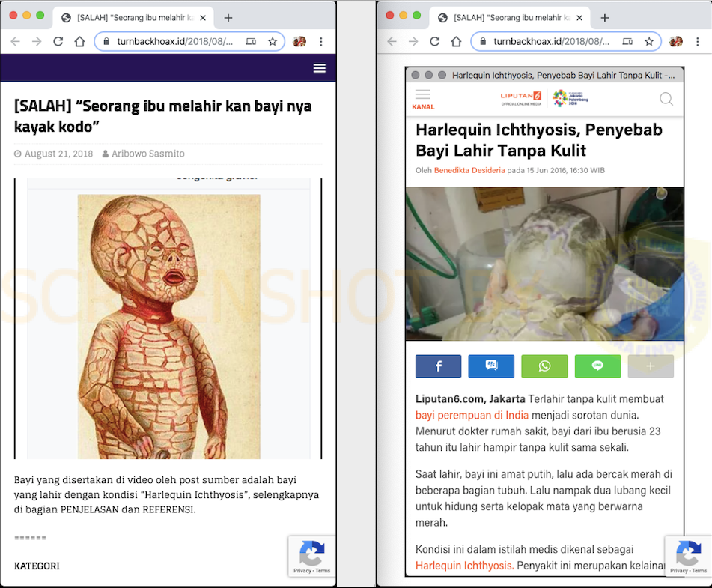Share article on Facebook button
712x588 pixels.
(x=438, y=366)
